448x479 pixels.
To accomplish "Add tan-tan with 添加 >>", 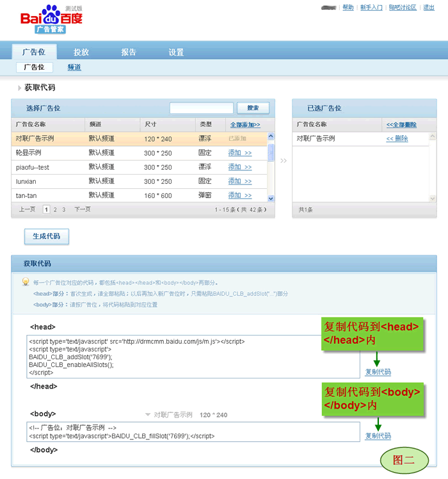I will pyautogui.click(x=240, y=195).
